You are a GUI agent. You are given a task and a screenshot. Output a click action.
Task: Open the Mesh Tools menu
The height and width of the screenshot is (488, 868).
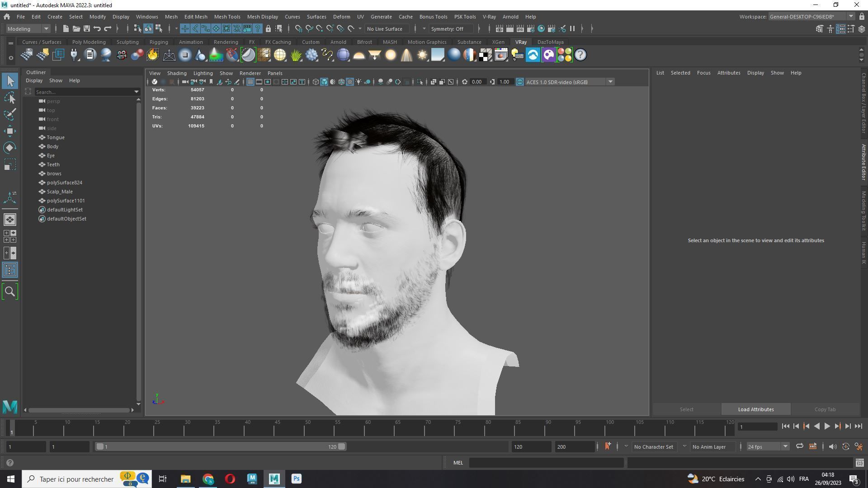227,17
